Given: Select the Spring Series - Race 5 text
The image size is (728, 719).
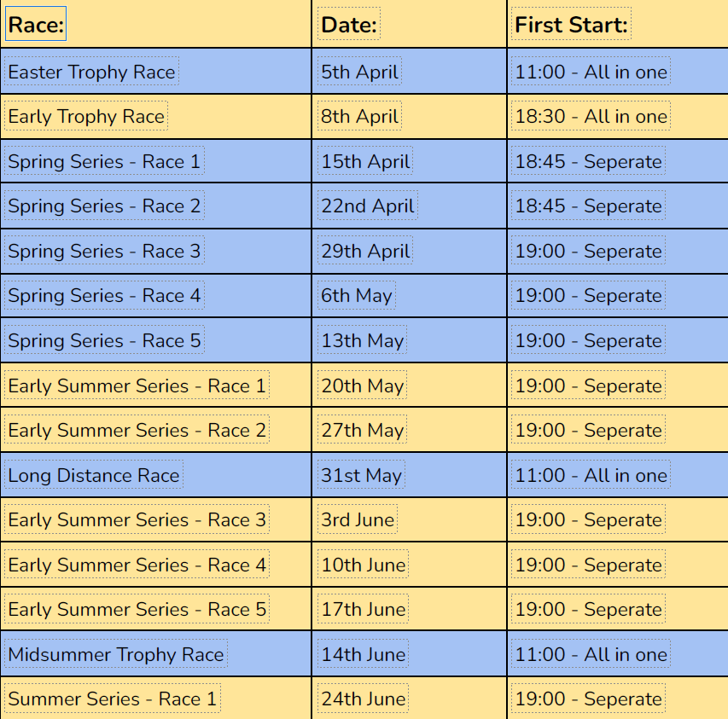Looking at the screenshot, I should (x=104, y=341).
